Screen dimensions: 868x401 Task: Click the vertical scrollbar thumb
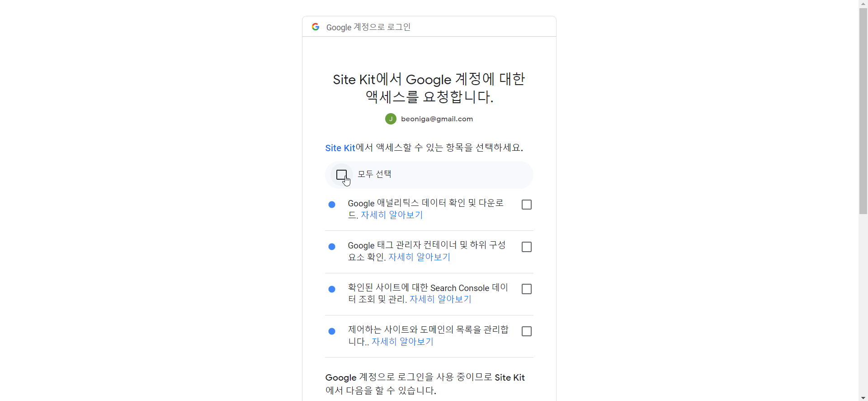point(863,110)
